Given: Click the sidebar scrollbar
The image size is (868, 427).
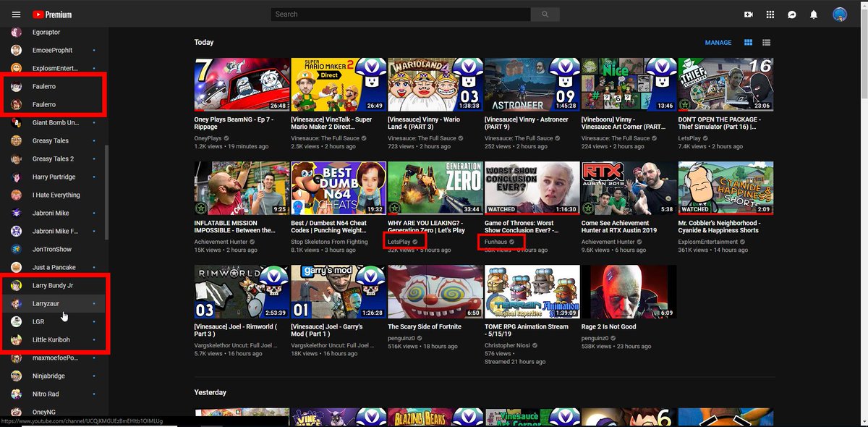Looking at the screenshot, I should click(x=106, y=192).
